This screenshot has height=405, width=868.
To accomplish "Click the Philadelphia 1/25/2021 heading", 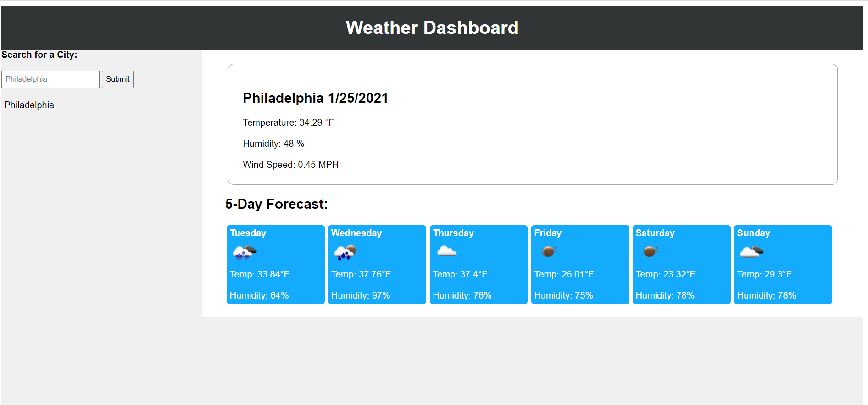I will click(x=315, y=98).
